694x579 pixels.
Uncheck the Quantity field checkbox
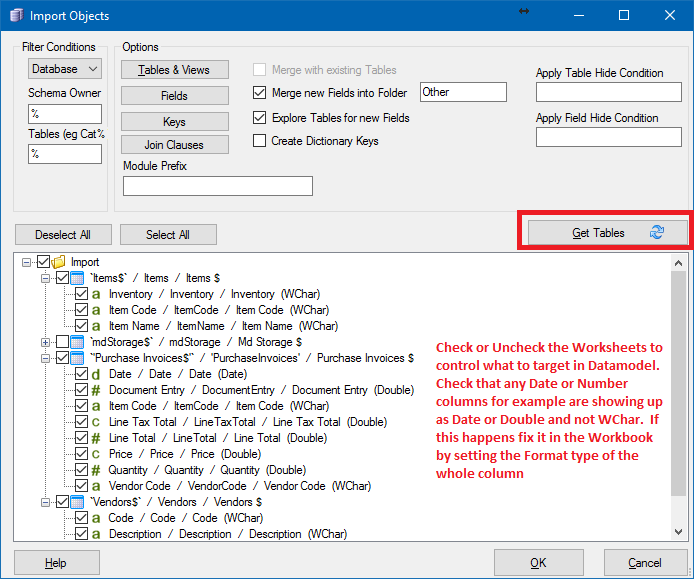(x=81, y=470)
